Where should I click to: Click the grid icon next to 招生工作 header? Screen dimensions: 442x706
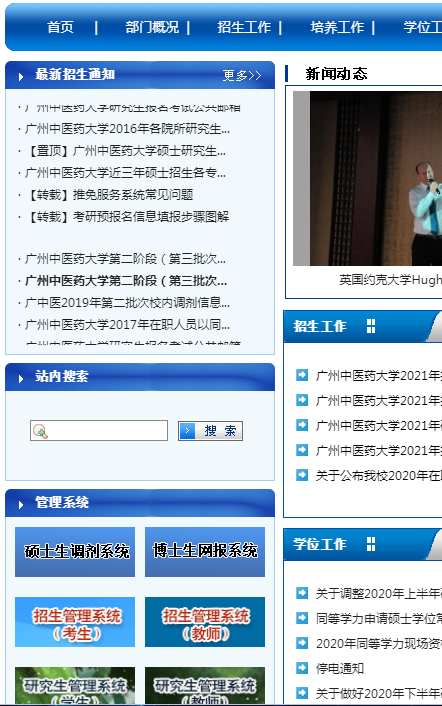pyautogui.click(x=371, y=326)
